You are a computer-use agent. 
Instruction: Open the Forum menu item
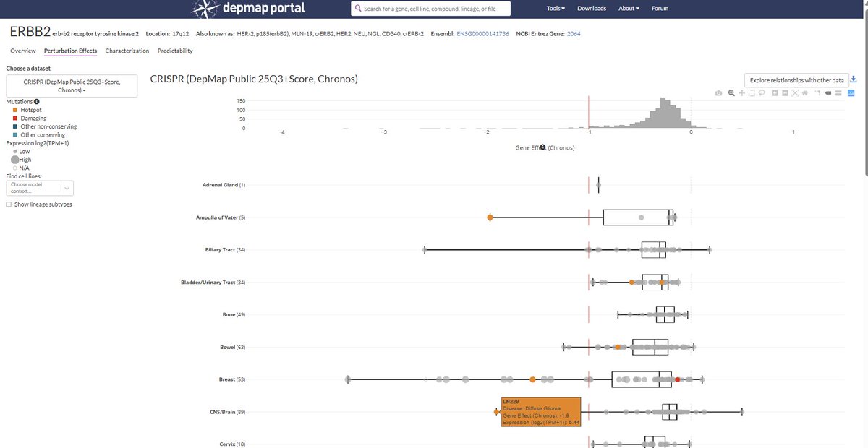point(660,9)
